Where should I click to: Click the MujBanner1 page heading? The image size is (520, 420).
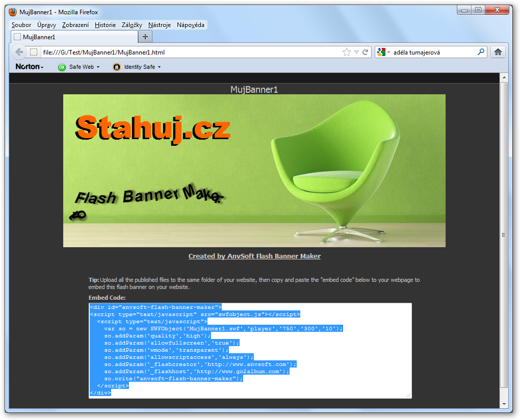pyautogui.click(x=254, y=90)
